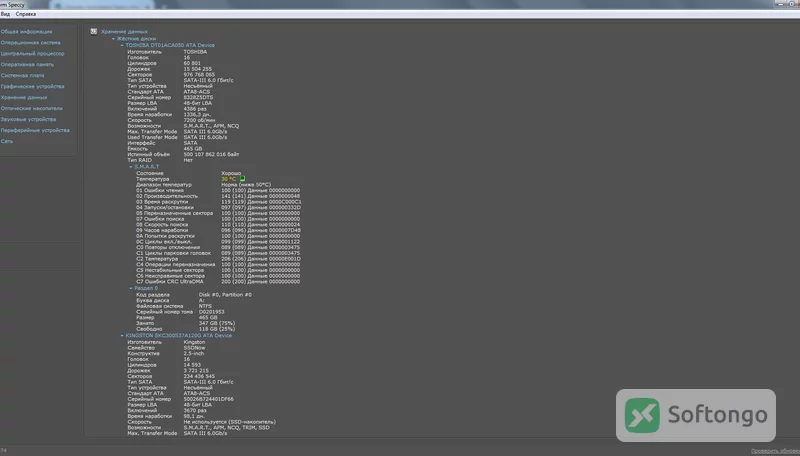Collapse the TOSHIBA DT01ACA050 ATA Device node
The image size is (800, 456).
tap(122, 45)
